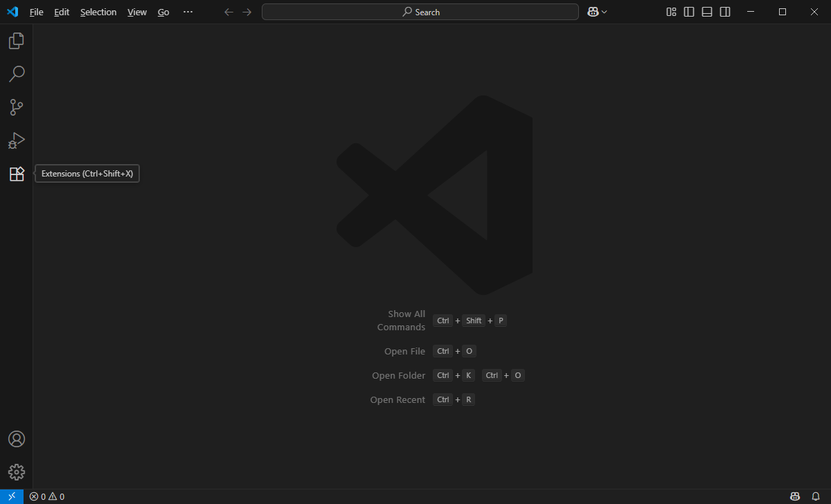The height and width of the screenshot is (504, 831).
Task: Go back with the left arrow
Action: pos(229,12)
